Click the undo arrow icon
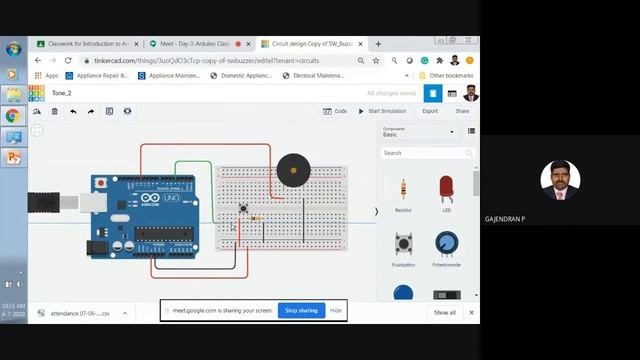 [73, 111]
